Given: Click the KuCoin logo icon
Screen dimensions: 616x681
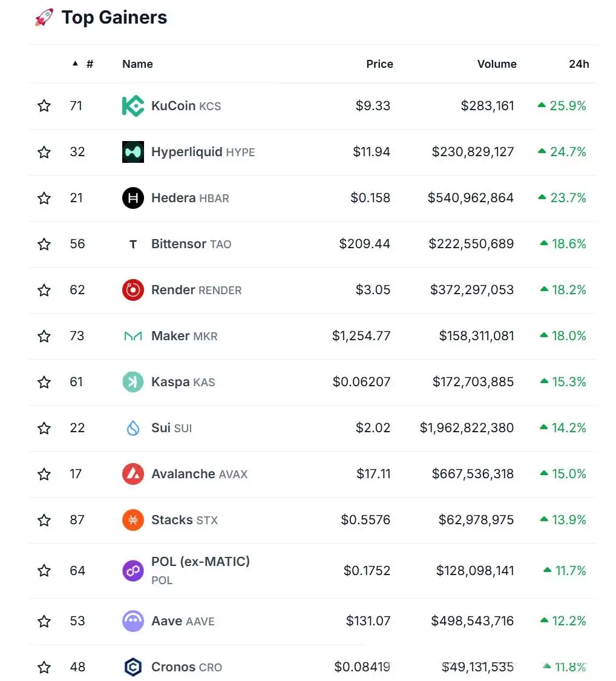Looking at the screenshot, I should tap(133, 106).
